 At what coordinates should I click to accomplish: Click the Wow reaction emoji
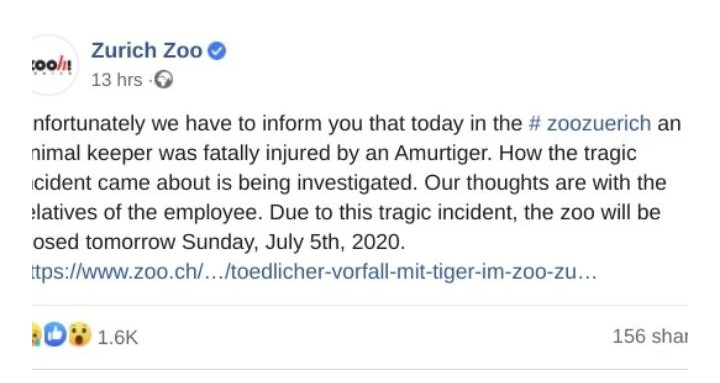(x=79, y=334)
